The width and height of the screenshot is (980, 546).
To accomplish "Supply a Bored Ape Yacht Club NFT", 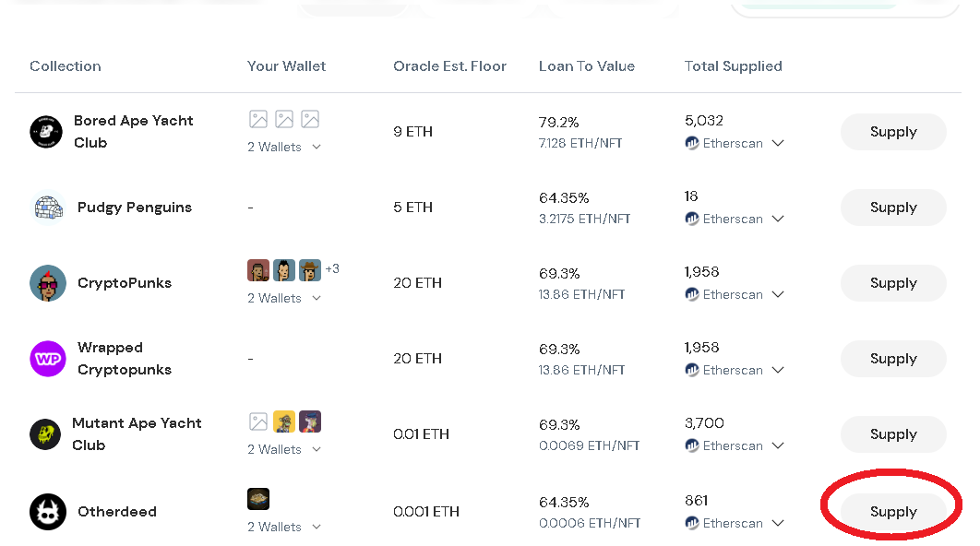I will coord(893,132).
